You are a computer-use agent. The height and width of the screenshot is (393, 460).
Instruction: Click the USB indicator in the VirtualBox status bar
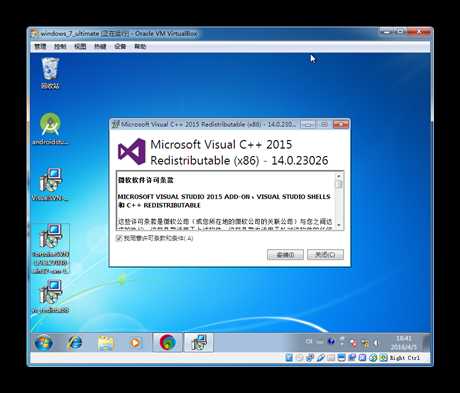click(x=320, y=358)
